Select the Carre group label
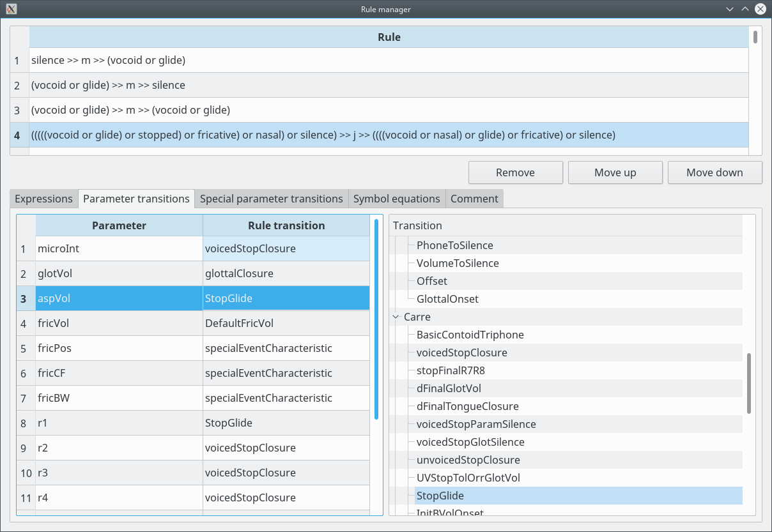Screen dimensions: 772x532 [417, 317]
